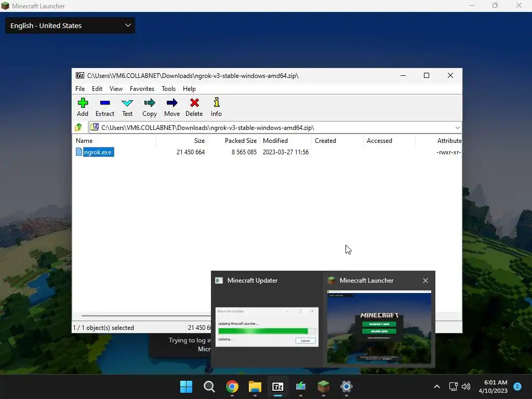Run the Test archive tool
Viewport: 532px width, 399px height.
(x=127, y=107)
